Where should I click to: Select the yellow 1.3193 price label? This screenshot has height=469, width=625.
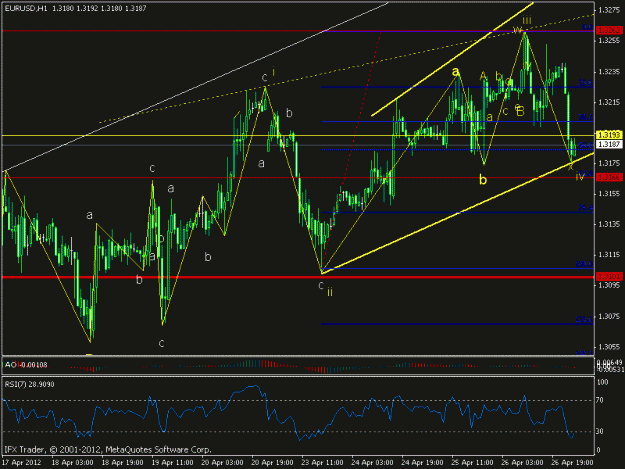609,135
